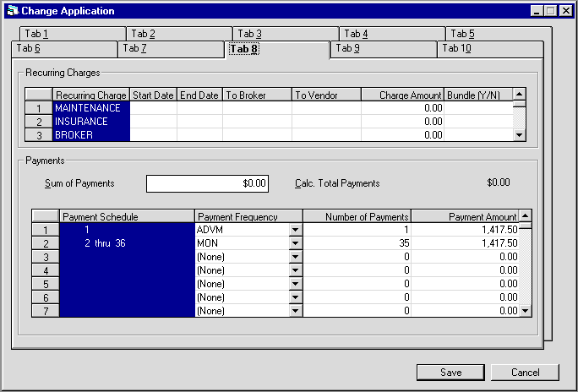Select payment row header 1

click(46, 230)
